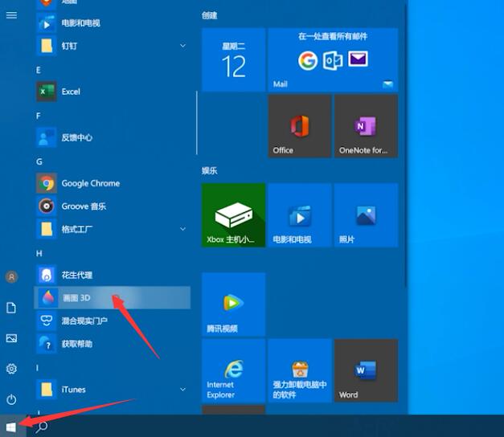Screen dimensions: 504x437
Task: Click the letter G section header
Action: (x=39, y=161)
